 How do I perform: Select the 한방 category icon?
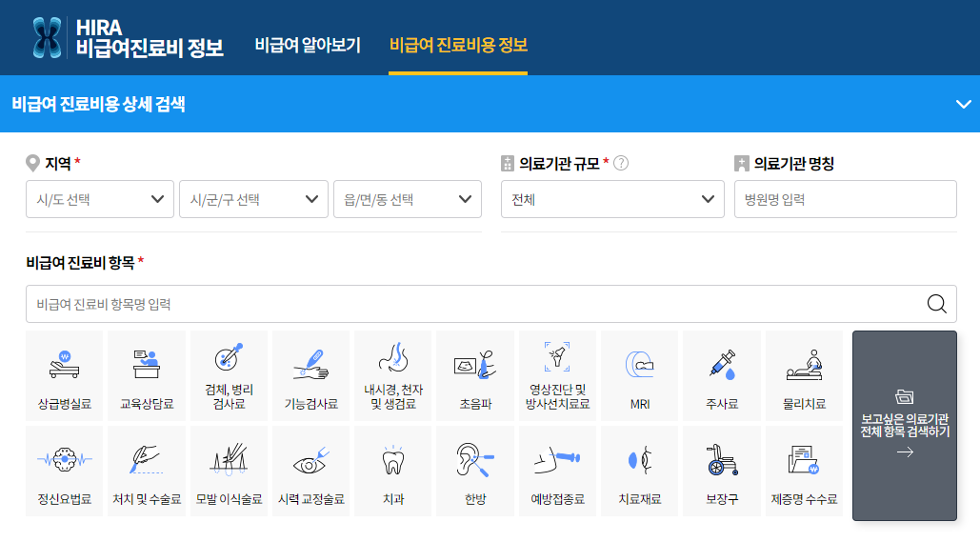click(475, 471)
